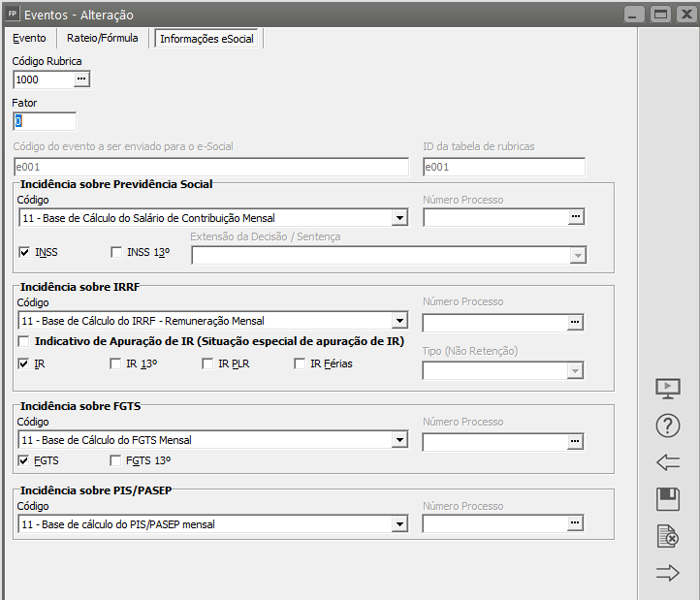
Task: Check the FGTS 13º checkbox
Action: [x=116, y=461]
